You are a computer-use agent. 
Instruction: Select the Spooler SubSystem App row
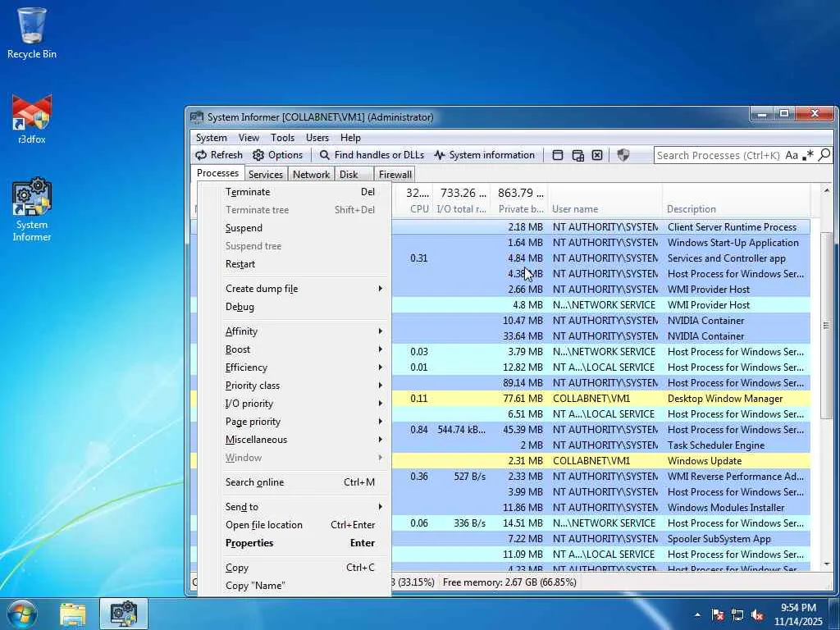(x=600, y=538)
